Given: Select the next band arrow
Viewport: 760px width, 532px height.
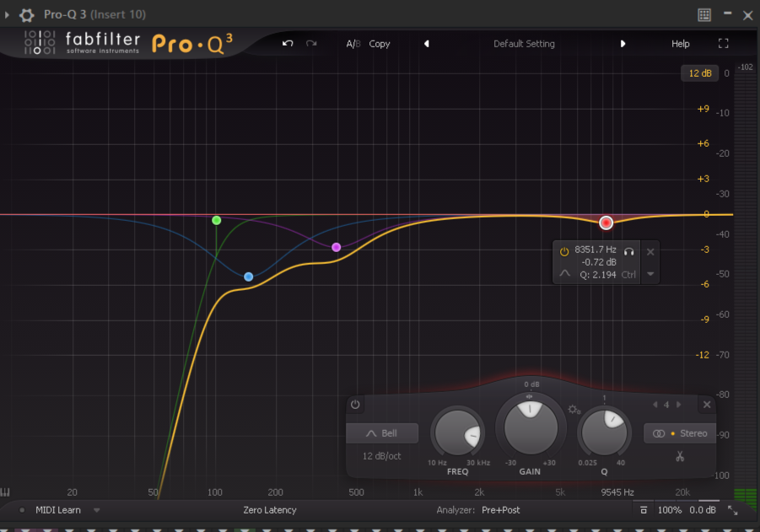Looking at the screenshot, I should tap(678, 405).
